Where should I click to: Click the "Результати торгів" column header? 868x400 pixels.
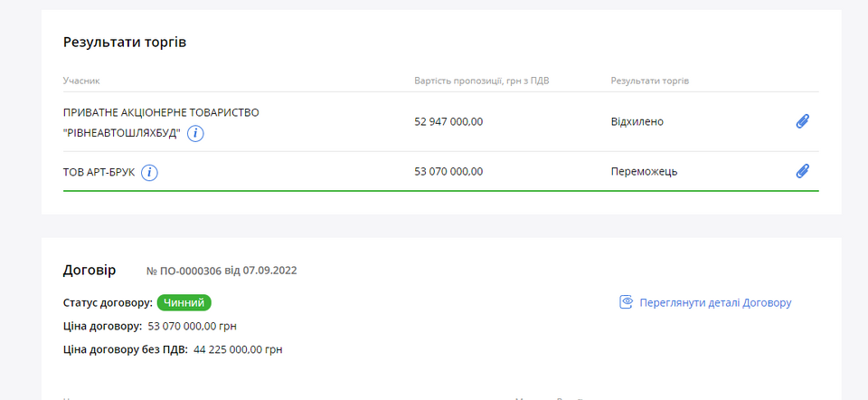click(x=649, y=81)
